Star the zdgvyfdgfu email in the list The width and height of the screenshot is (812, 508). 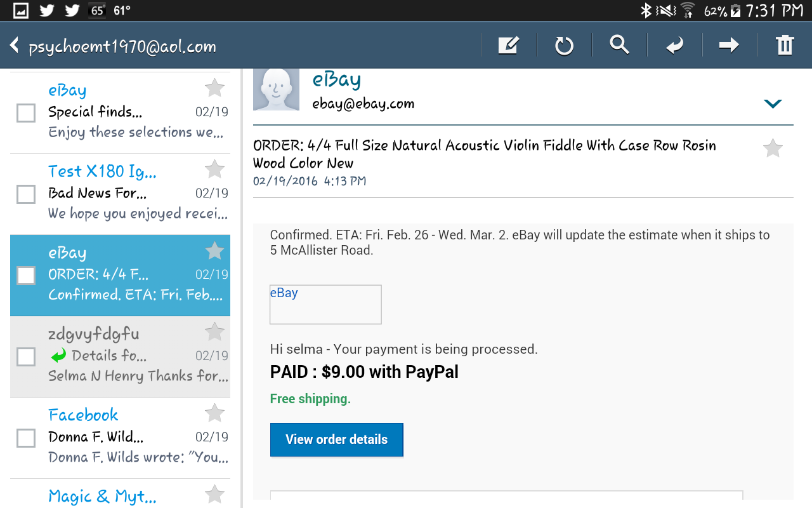(x=214, y=331)
